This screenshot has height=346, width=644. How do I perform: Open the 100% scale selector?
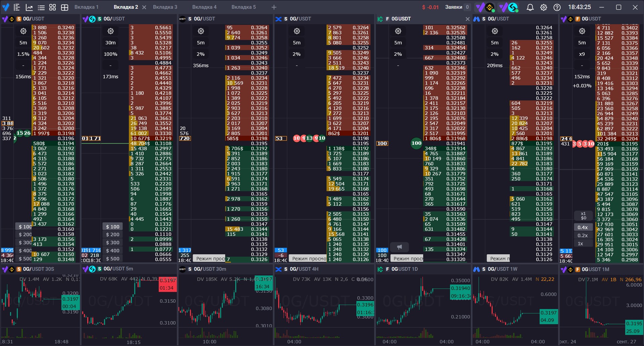[x=110, y=54]
